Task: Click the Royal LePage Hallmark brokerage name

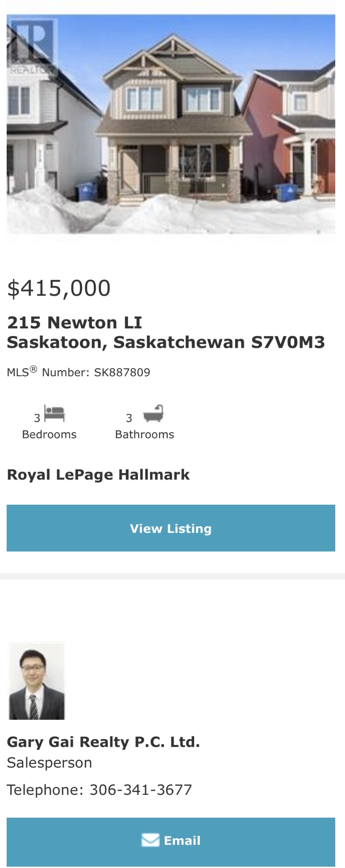Action: coord(98,474)
